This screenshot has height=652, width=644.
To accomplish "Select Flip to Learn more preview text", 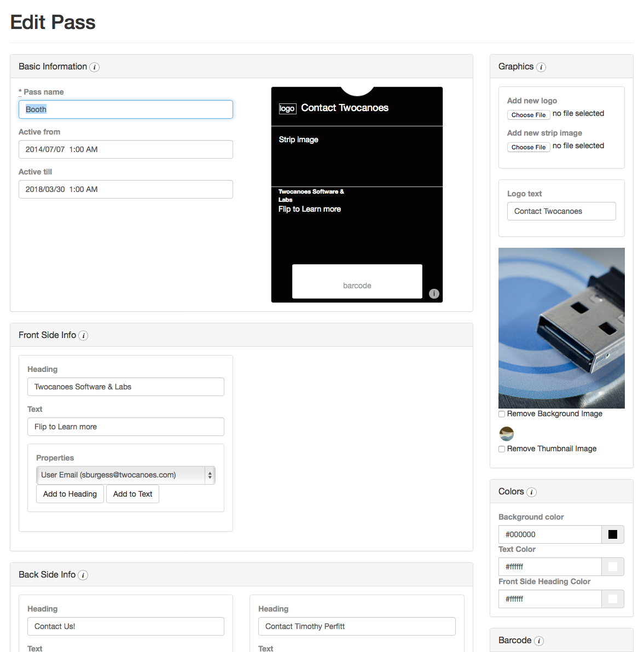I will [x=310, y=209].
